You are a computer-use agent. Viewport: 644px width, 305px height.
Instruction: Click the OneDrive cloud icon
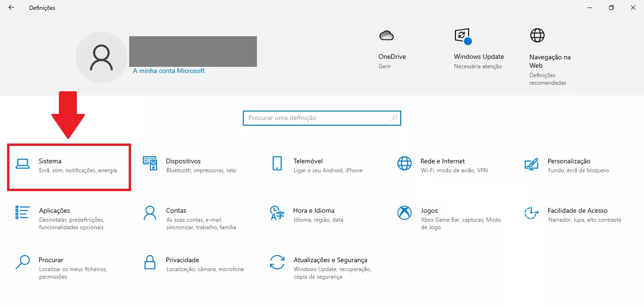click(x=386, y=35)
